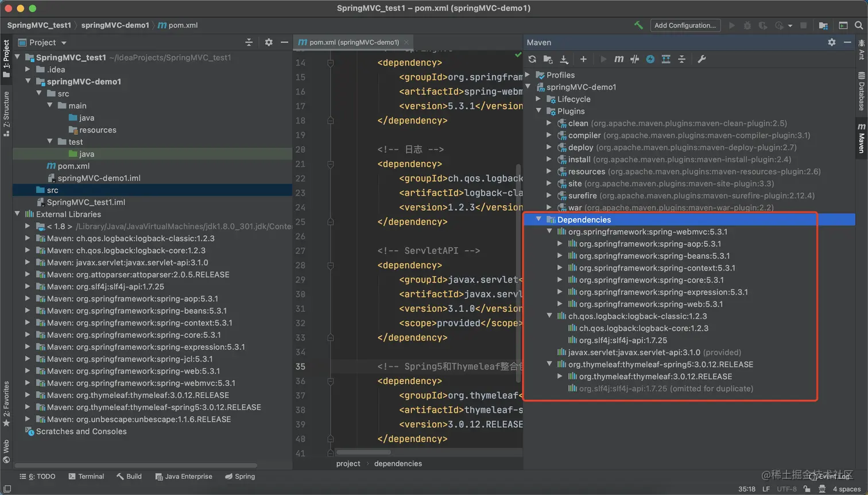Screen dimensions: 868x495
Task: Toggle Maven offline mode
Action: tap(634, 59)
